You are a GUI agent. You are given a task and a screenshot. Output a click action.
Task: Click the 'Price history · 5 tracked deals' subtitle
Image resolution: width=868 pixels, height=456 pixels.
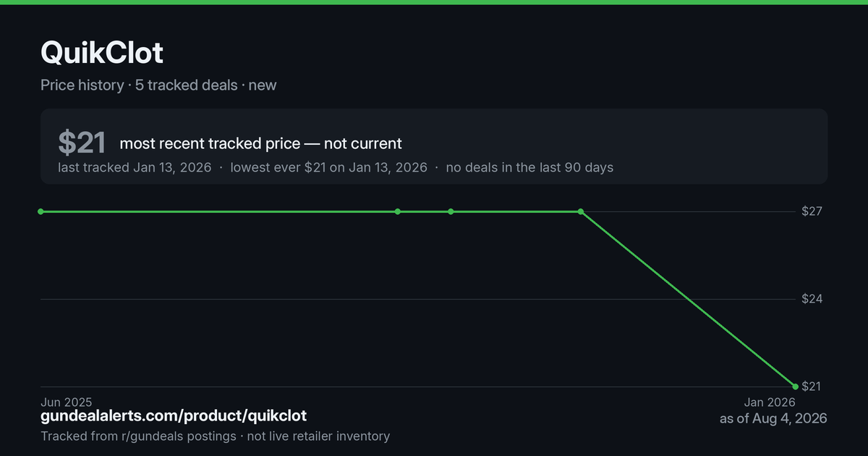(x=139, y=85)
